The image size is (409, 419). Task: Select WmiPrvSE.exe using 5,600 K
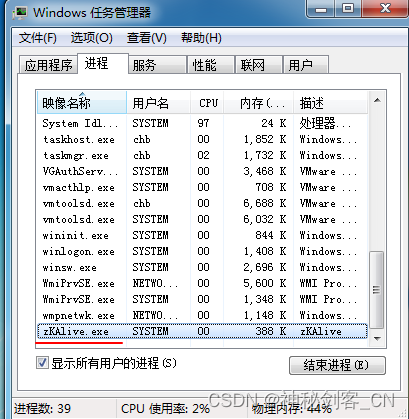(202, 283)
